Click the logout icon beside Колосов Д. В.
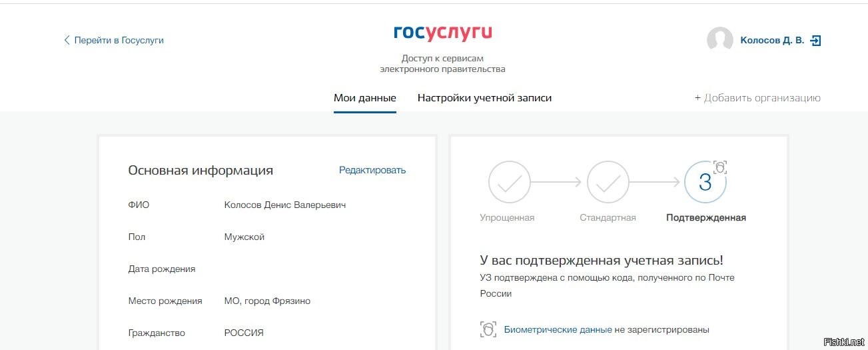868x350 pixels. point(815,40)
